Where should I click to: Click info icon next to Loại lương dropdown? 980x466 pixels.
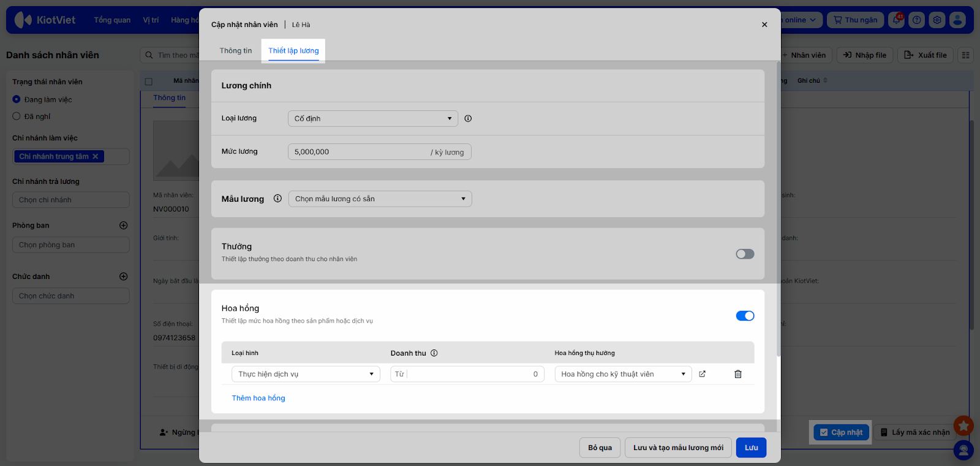[468, 118]
